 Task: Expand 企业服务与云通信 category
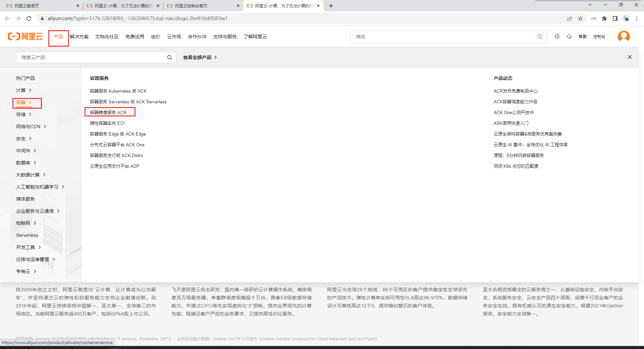coord(38,211)
